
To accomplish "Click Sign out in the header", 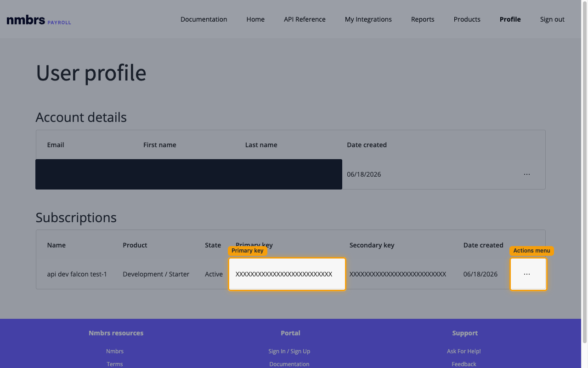I will [x=552, y=19].
